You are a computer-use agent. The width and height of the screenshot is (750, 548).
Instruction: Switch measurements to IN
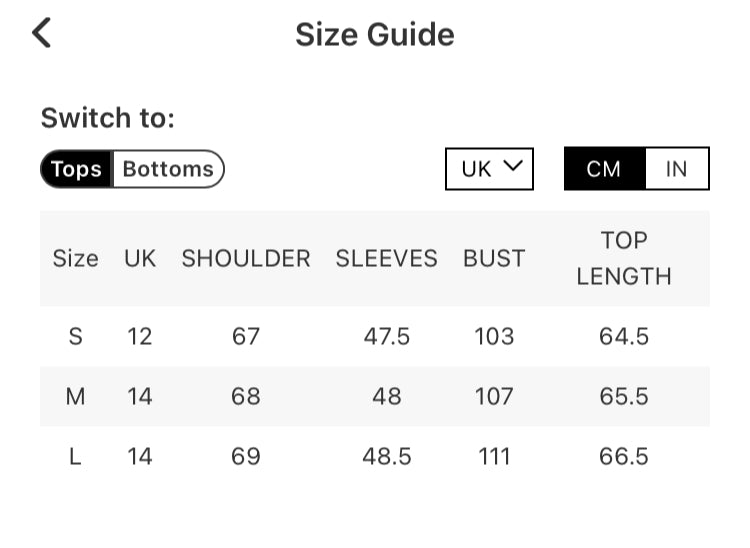point(677,169)
